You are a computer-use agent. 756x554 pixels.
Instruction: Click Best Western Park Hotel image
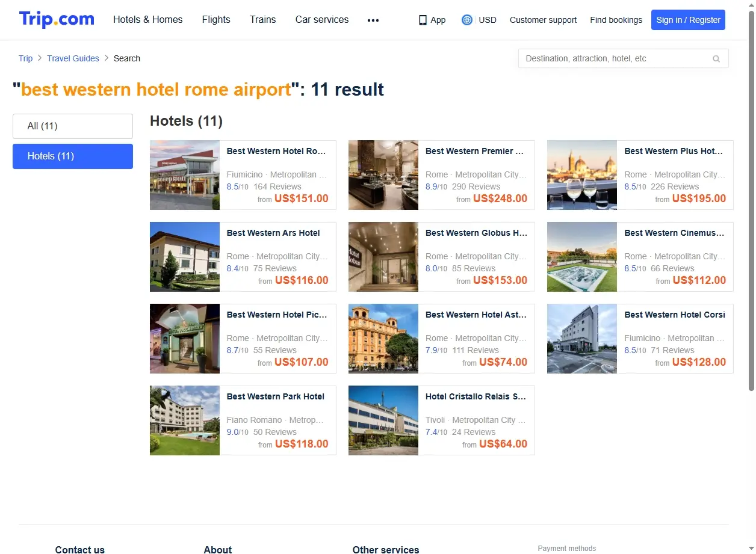[185, 420]
